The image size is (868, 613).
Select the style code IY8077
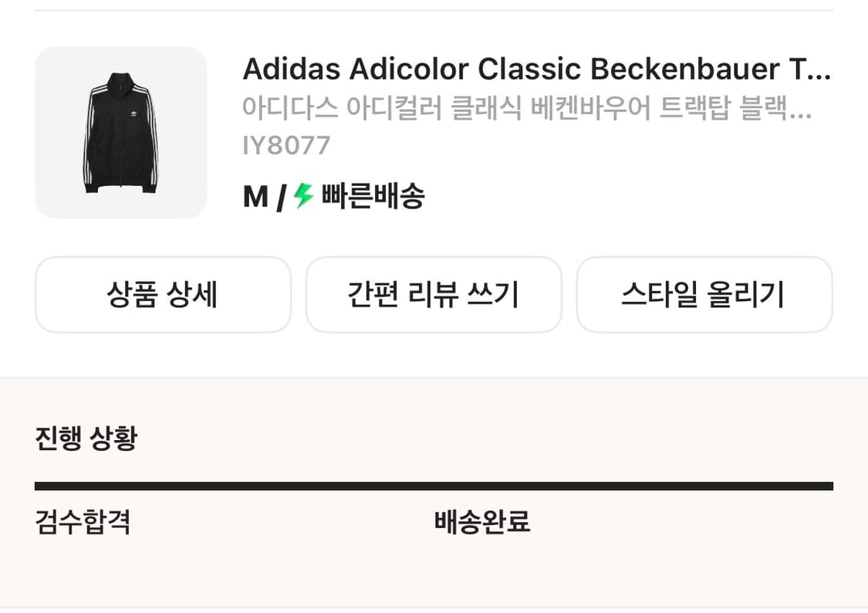tap(285, 144)
